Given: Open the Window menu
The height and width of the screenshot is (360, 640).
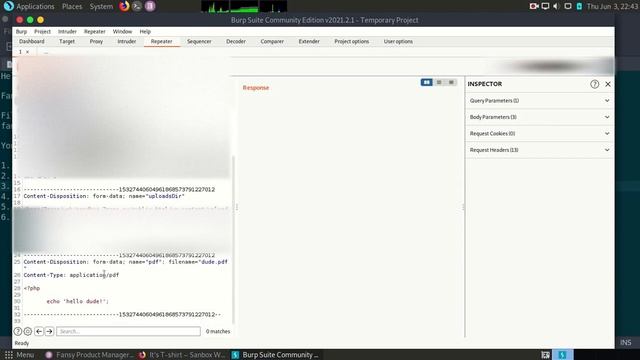Looking at the screenshot, I should 122,31.
